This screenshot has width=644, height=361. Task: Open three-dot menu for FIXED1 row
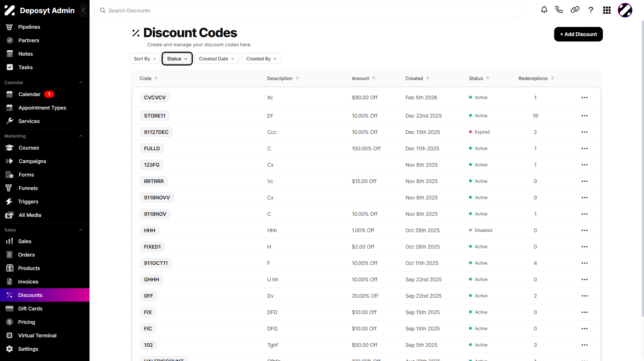click(x=585, y=247)
